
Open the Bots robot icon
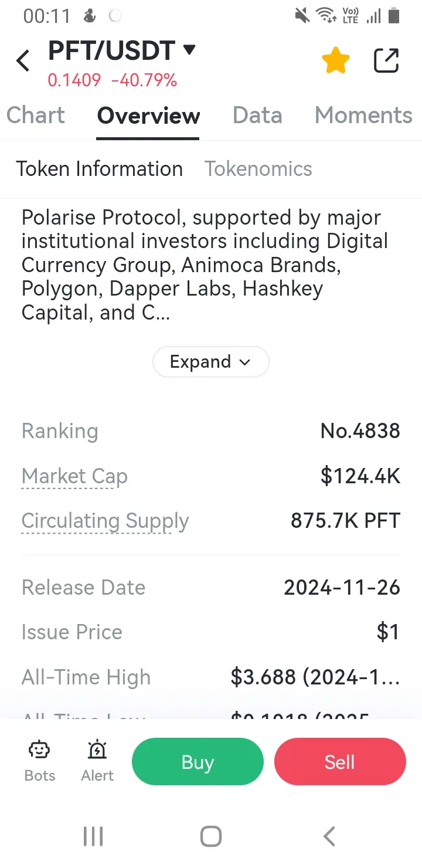pos(40,751)
